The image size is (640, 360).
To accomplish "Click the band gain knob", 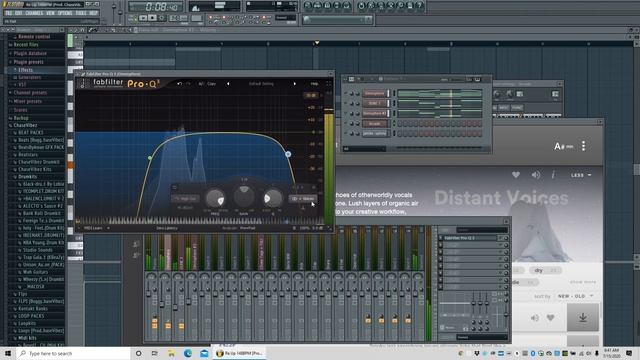I will tap(244, 196).
